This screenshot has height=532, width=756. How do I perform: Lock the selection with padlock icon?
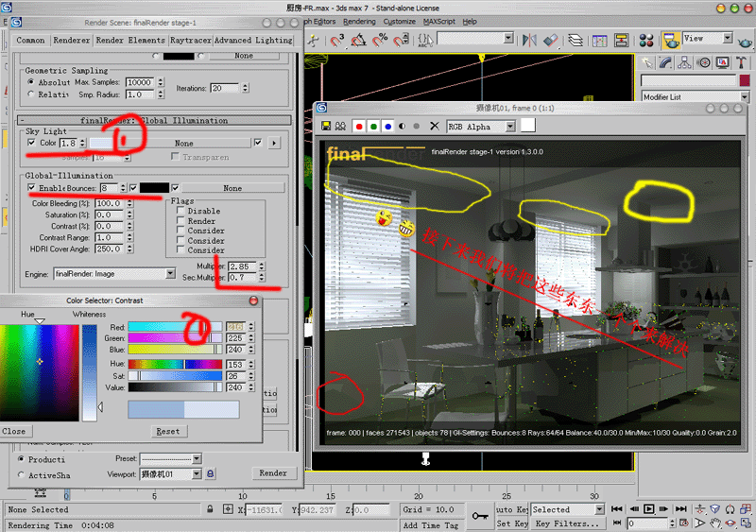(x=210, y=508)
